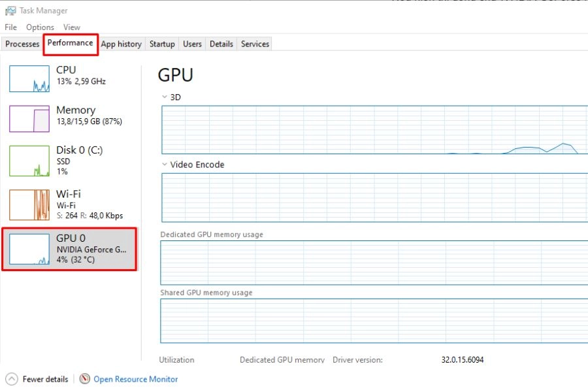Viewport: 588px width, 392px height.
Task: Go to the Users tab
Action: click(x=192, y=44)
